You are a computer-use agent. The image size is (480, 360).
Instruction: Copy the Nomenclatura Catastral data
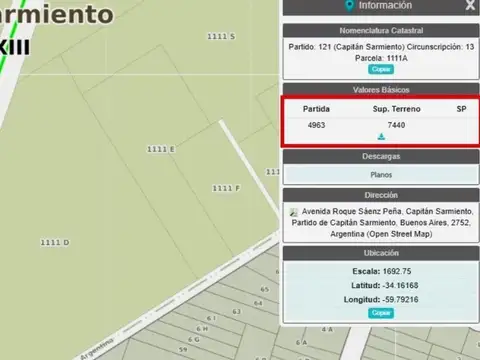381,69
